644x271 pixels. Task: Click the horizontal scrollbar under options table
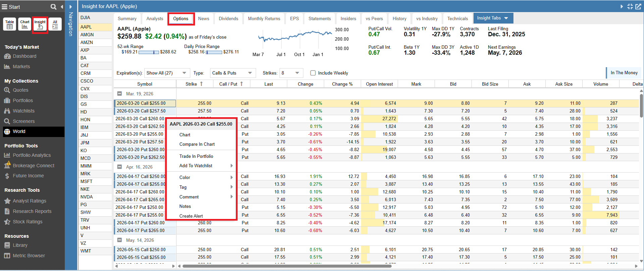coord(287,266)
